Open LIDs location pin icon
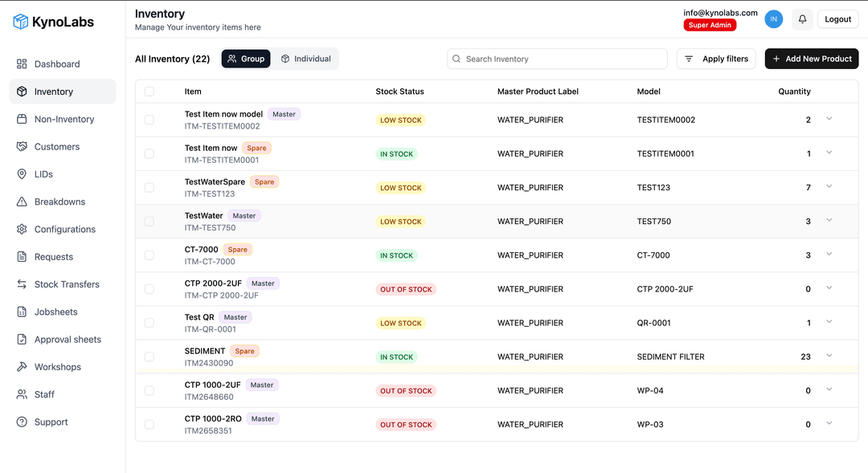 coord(22,174)
